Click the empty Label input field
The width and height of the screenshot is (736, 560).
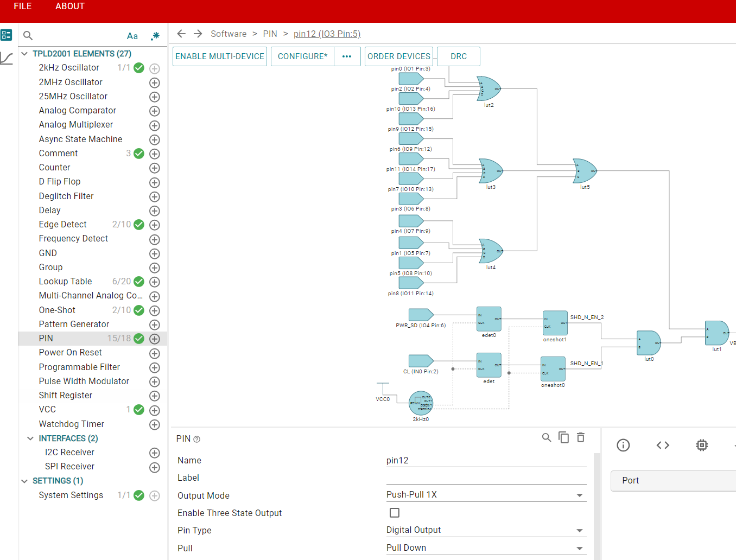(486, 478)
